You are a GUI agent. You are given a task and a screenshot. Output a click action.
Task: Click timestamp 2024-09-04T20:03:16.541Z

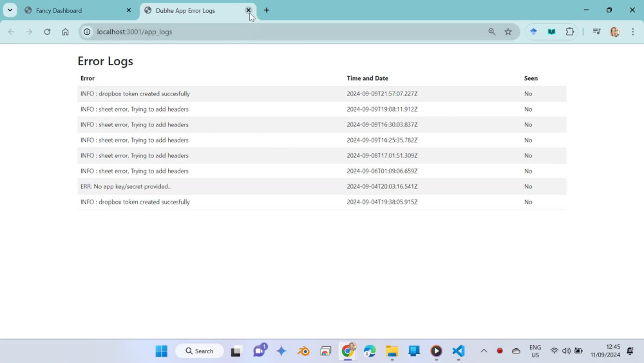pyautogui.click(x=382, y=186)
